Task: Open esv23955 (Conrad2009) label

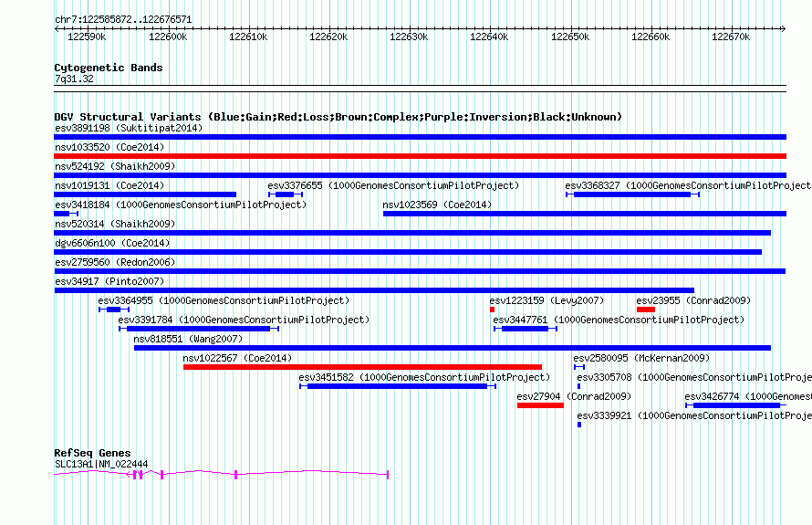Action: pyautogui.click(x=693, y=300)
